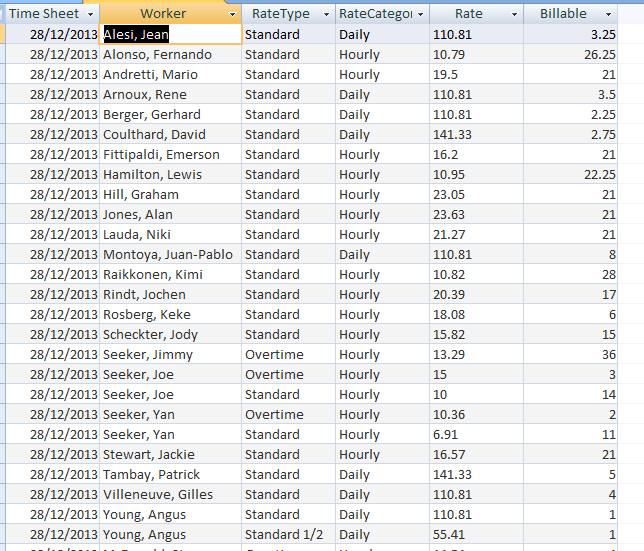
Task: Click the 'Andretti, Mario' worker cell
Action: coord(170,74)
